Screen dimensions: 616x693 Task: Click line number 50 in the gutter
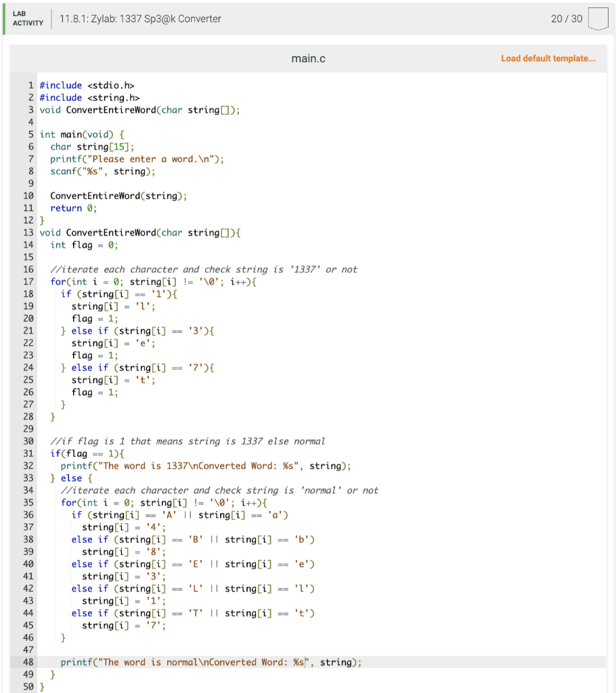pos(28,687)
